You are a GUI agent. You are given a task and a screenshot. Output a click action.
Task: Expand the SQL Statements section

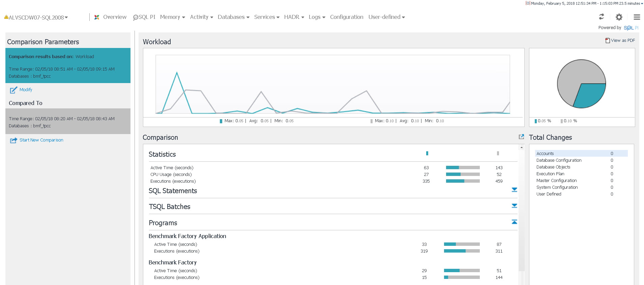pos(514,190)
